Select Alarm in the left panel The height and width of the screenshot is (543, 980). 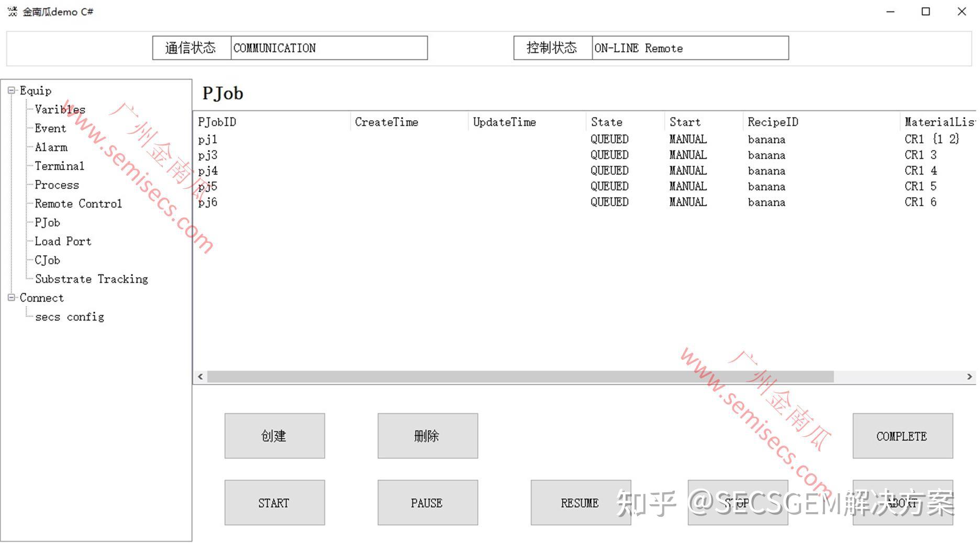click(x=51, y=147)
